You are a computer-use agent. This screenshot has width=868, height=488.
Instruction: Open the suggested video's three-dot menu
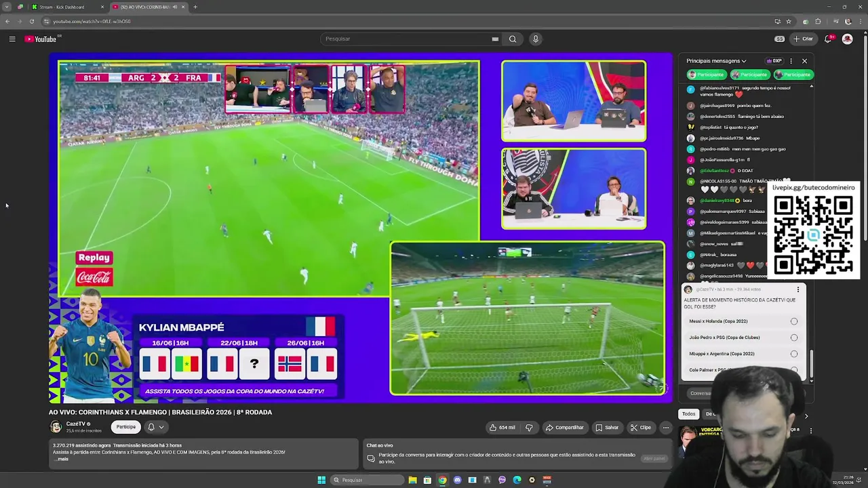[810, 430]
